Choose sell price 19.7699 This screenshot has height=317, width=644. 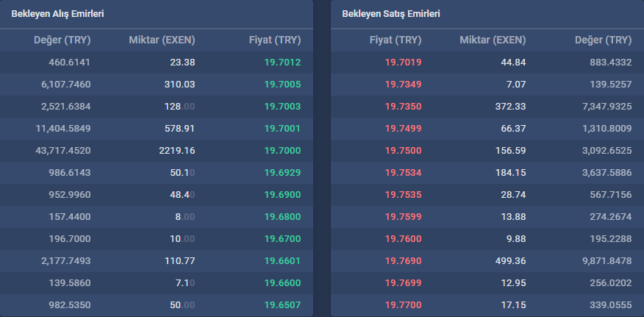[x=404, y=283]
